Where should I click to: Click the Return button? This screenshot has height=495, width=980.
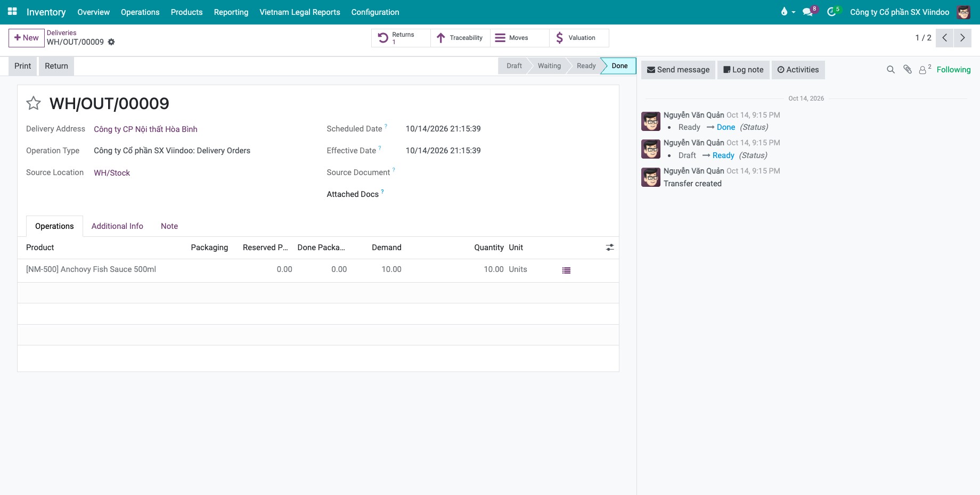click(56, 66)
